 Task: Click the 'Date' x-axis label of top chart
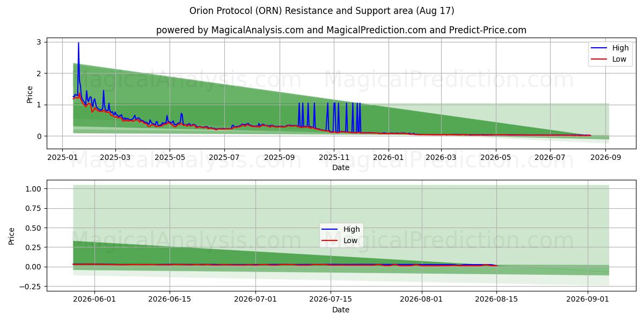[341, 167]
